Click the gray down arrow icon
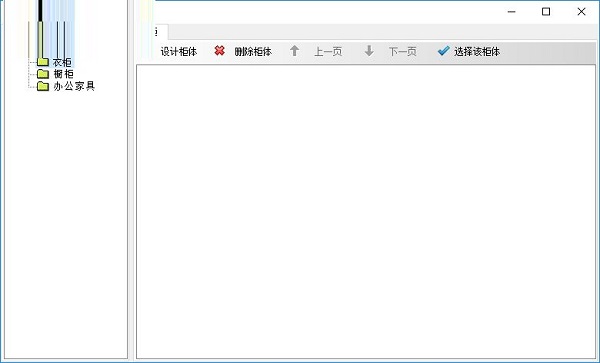 (x=369, y=50)
